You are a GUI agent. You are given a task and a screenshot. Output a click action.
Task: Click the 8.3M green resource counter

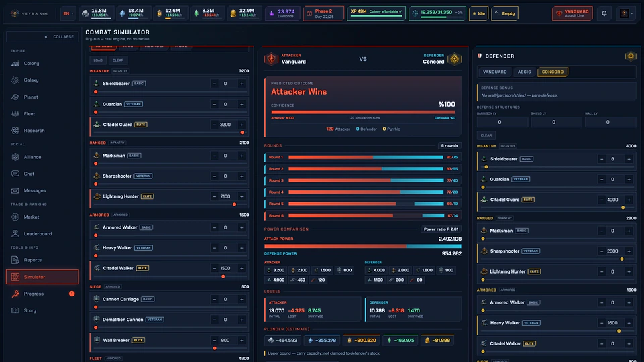pos(207,13)
